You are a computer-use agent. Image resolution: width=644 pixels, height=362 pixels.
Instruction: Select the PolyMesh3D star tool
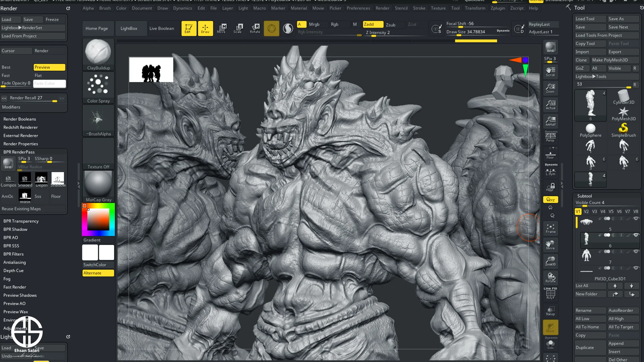point(623,114)
